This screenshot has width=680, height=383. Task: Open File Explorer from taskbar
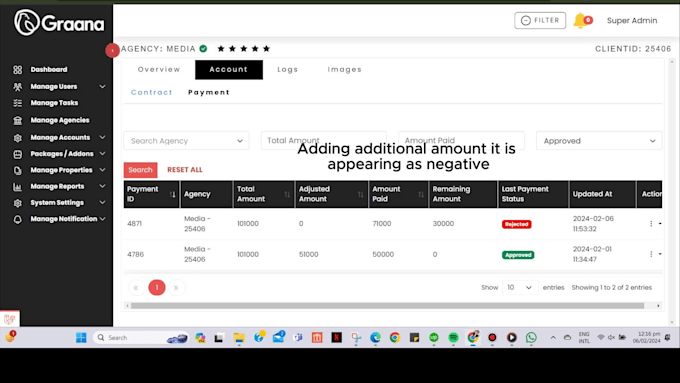point(239,337)
